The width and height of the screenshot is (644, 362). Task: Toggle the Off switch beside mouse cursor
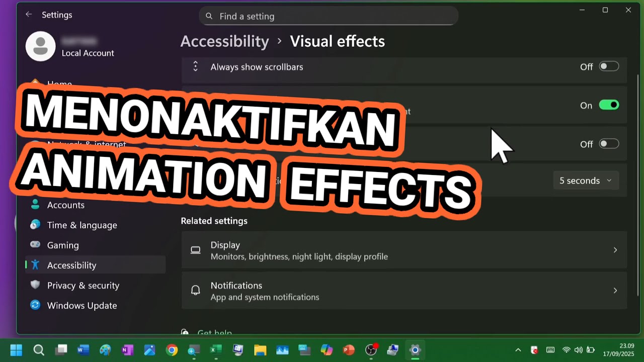click(609, 144)
